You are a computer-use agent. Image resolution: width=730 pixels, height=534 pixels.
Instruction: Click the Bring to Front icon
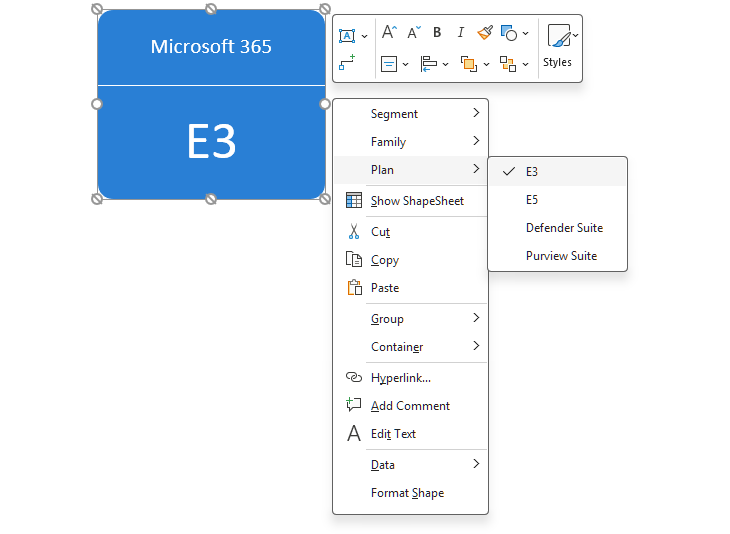click(x=469, y=64)
